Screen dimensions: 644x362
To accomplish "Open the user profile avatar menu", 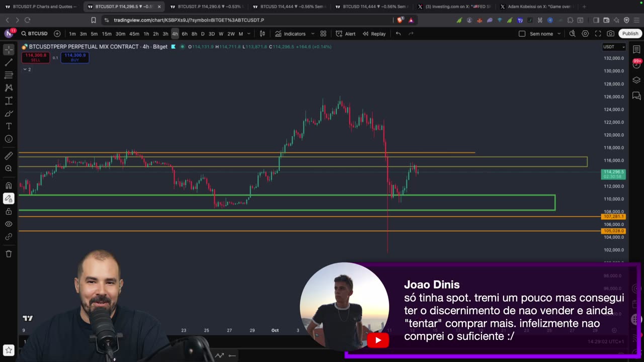I will 9,34.
